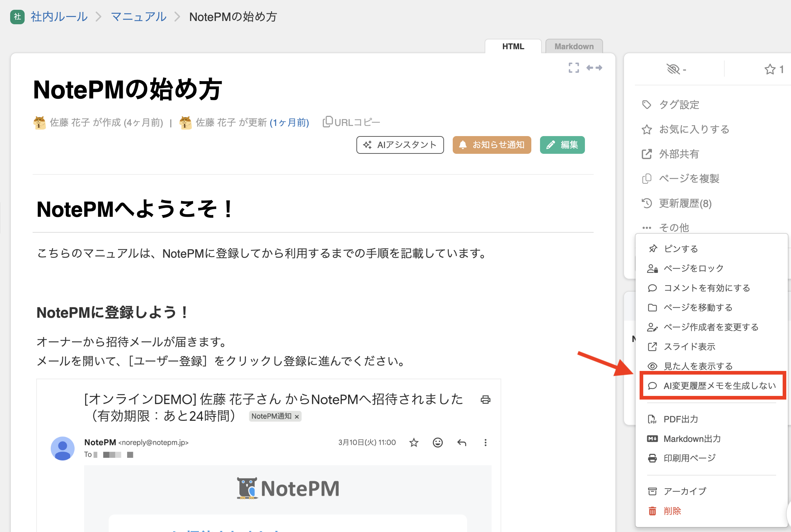The height and width of the screenshot is (532, 791).
Task: Remove the NotePM通知 label with x
Action: click(x=297, y=417)
